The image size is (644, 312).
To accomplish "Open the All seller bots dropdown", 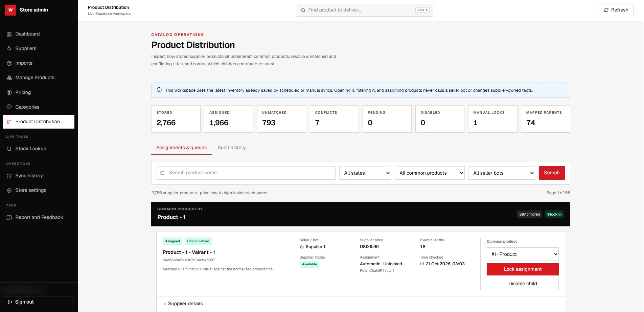I will [x=502, y=173].
